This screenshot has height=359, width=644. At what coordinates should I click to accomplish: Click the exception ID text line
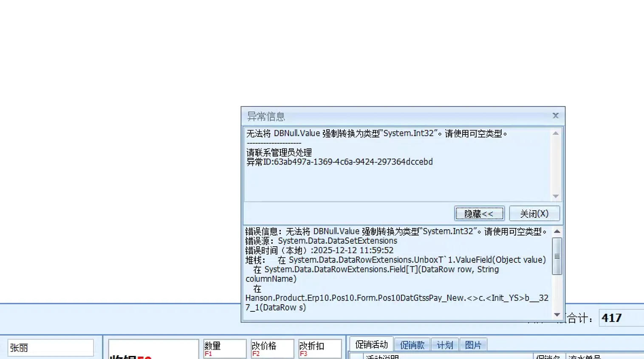tap(339, 162)
